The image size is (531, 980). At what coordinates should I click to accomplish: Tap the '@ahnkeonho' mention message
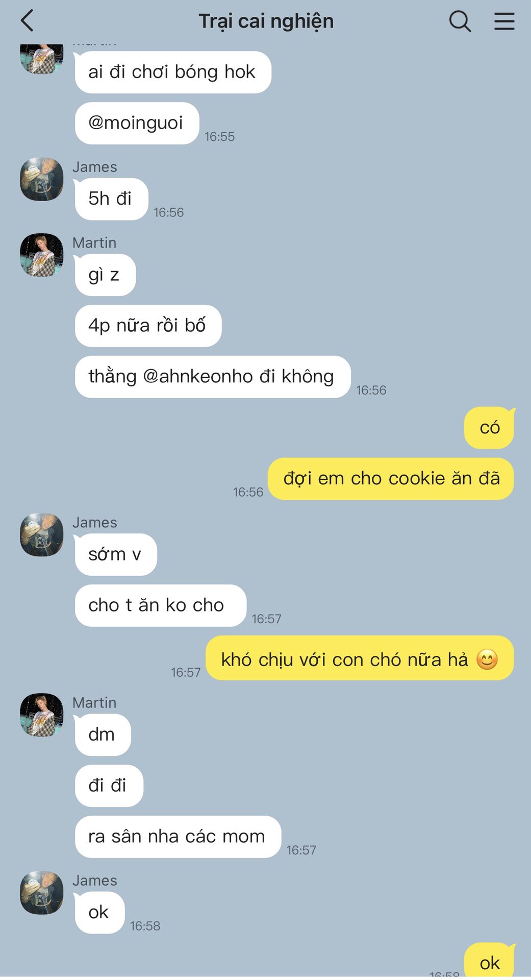coord(213,377)
